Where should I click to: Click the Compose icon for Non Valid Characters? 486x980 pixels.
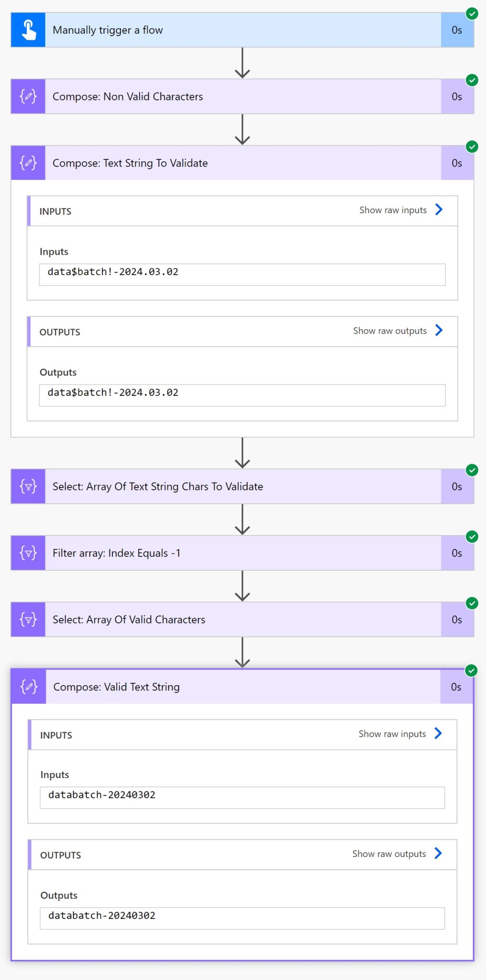point(28,97)
